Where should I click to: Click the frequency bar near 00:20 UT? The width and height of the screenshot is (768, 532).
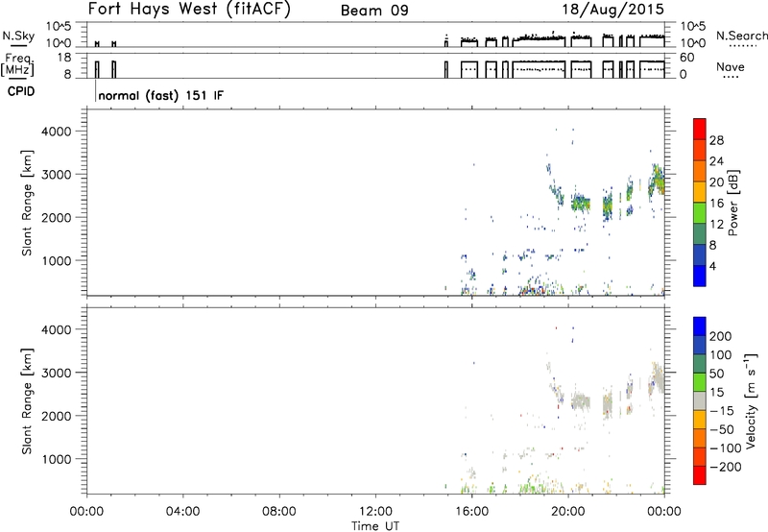pos(97,69)
